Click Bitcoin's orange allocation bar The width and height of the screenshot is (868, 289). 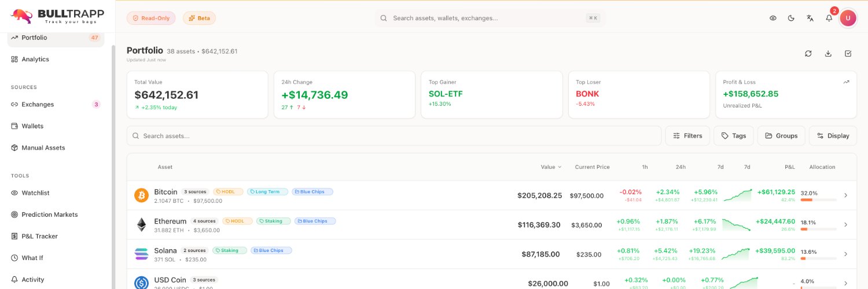click(x=806, y=200)
